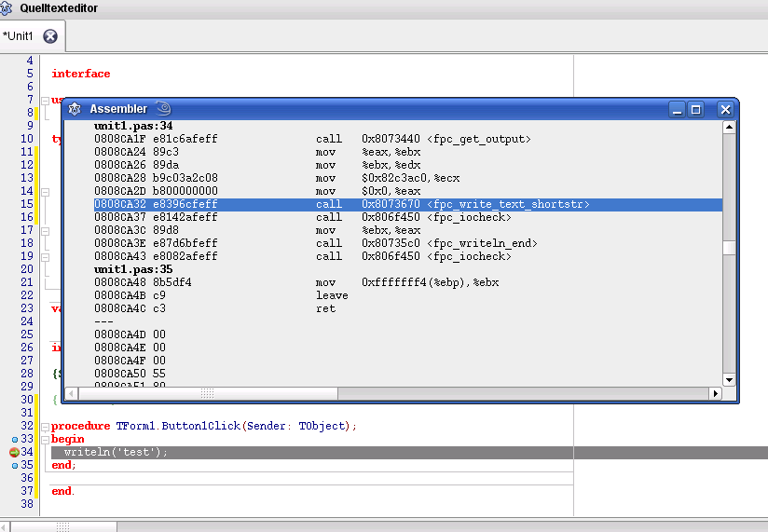Maximize the Assembler window
The height and width of the screenshot is (532, 768).
(695, 109)
